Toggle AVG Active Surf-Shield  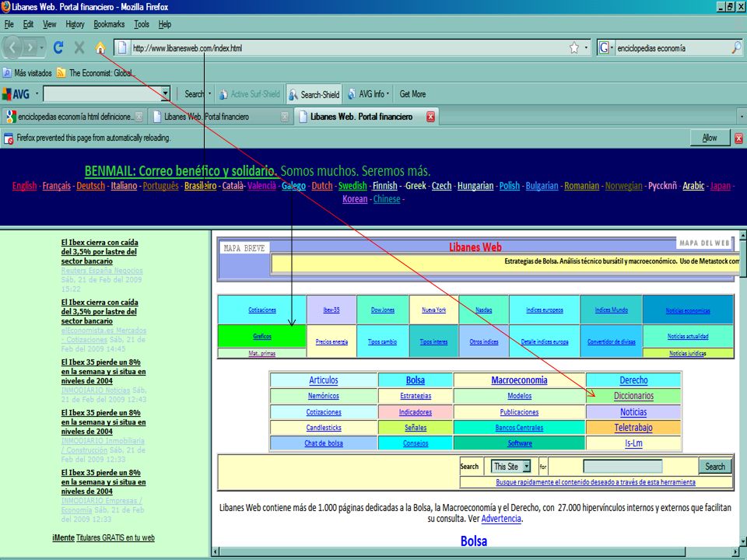click(x=250, y=94)
